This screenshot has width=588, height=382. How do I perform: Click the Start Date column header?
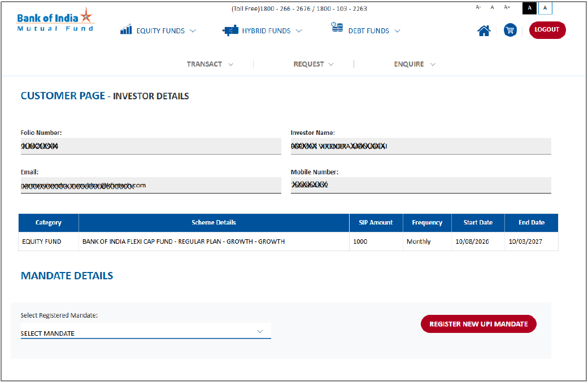pos(478,222)
